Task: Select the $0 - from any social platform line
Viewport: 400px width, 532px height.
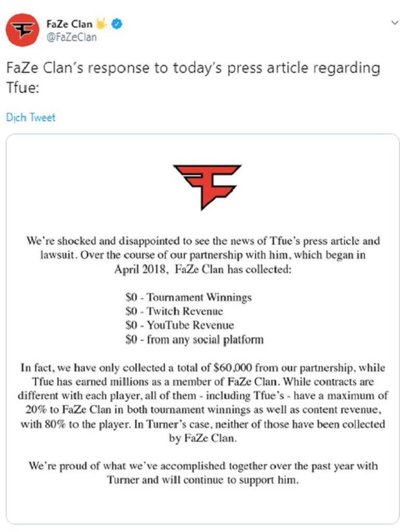Action: point(194,339)
